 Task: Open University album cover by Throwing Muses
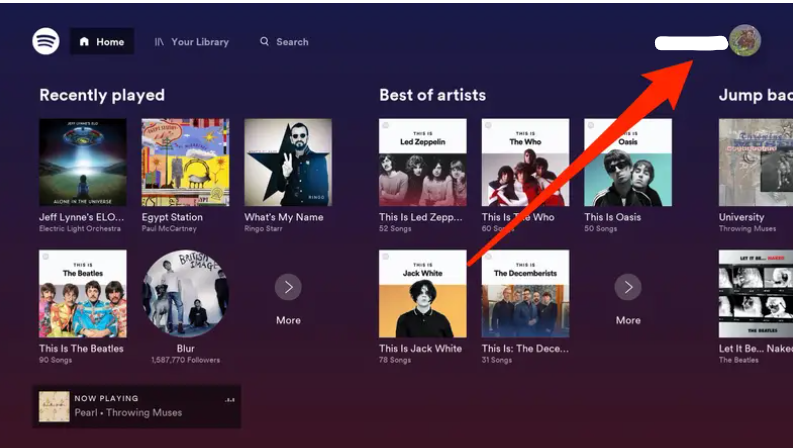756,162
